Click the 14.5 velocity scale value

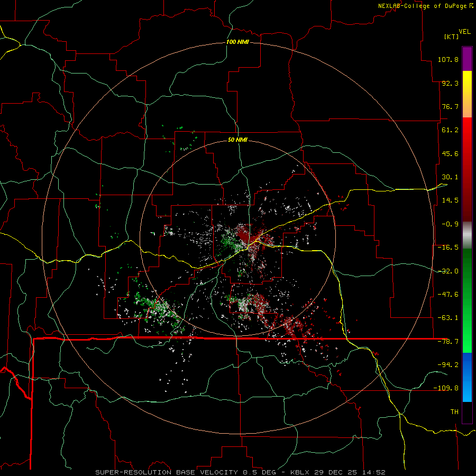[450, 200]
